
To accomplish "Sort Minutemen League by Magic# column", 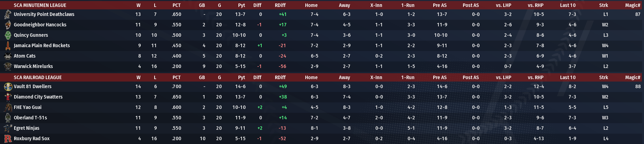I will [x=633, y=5].
